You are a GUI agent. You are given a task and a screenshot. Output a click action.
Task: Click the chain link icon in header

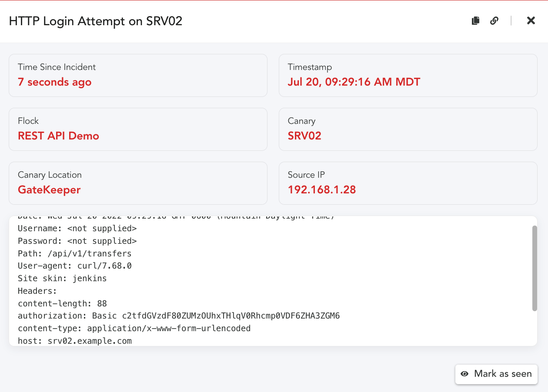pos(494,20)
